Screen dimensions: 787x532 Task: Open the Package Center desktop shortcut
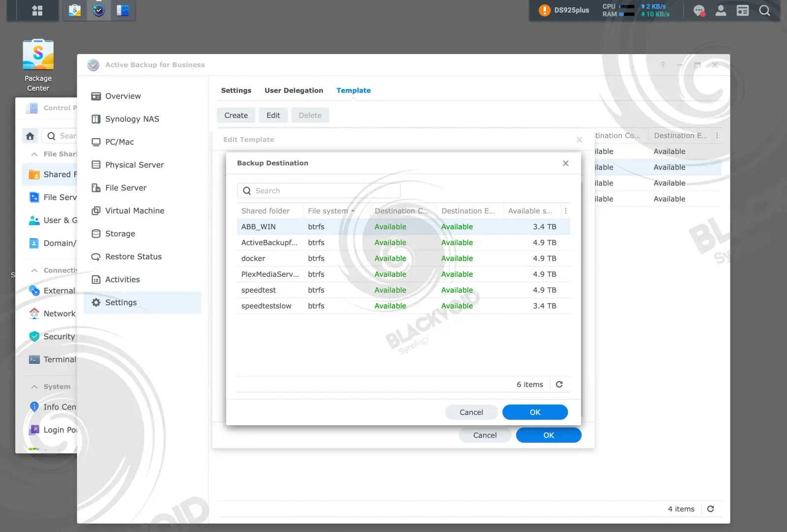click(38, 65)
